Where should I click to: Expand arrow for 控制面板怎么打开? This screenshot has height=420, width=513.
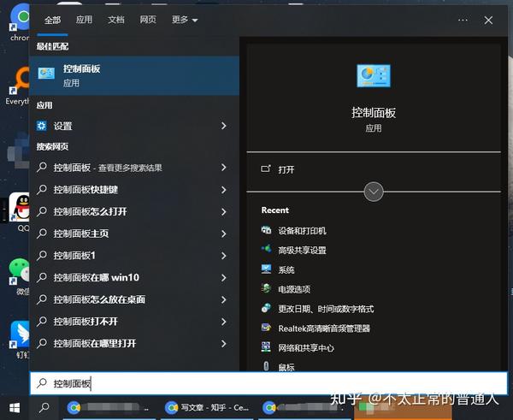[x=223, y=211]
